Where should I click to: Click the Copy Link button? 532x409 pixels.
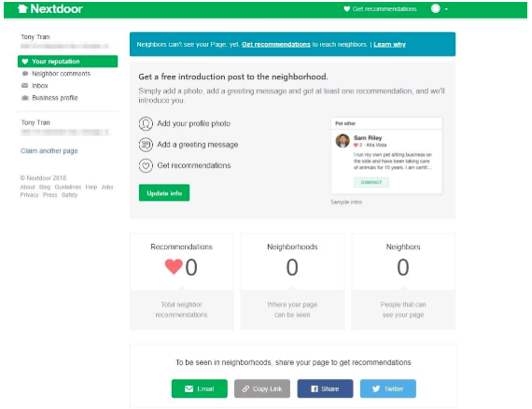(262, 388)
